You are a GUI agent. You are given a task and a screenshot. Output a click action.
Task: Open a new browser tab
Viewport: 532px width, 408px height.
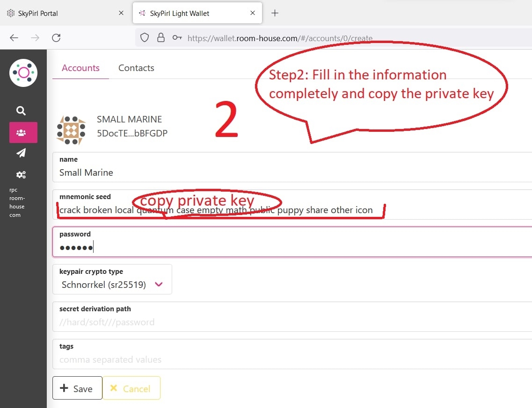click(x=275, y=13)
